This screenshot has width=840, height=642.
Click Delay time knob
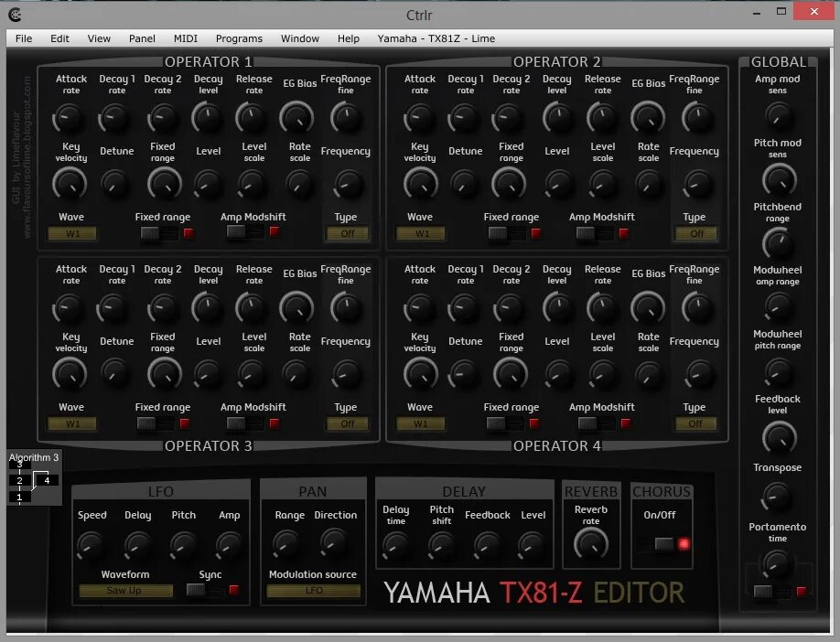397,546
